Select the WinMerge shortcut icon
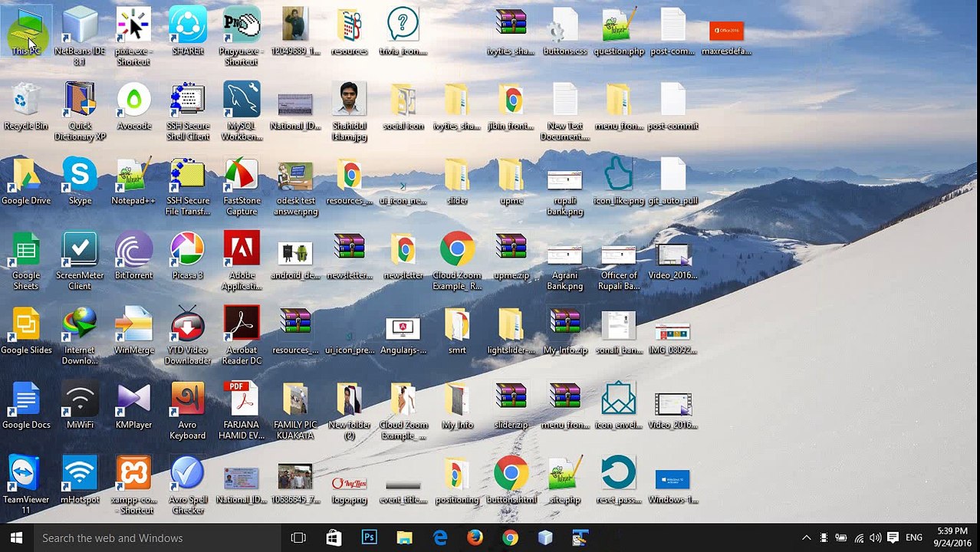Screen dimensions: 980x552 point(133,330)
